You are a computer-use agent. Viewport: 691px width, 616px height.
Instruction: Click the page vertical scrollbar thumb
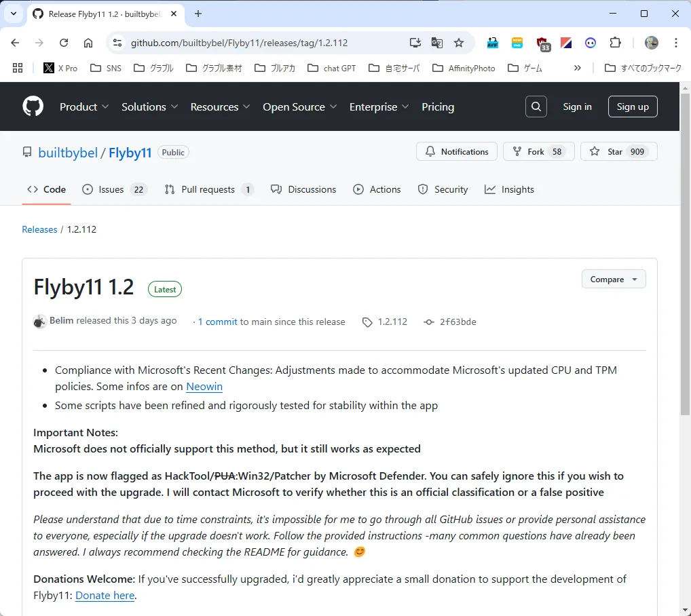685,253
